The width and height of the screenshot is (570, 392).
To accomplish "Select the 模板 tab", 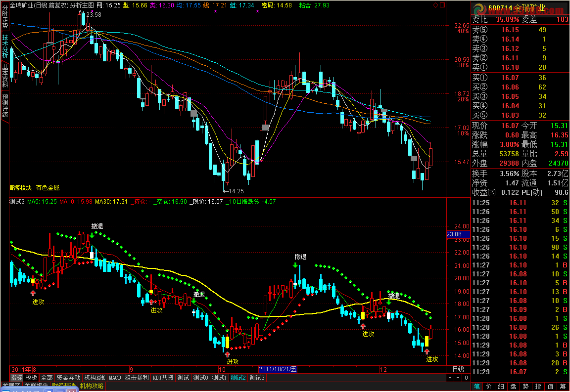I will [x=31, y=378].
